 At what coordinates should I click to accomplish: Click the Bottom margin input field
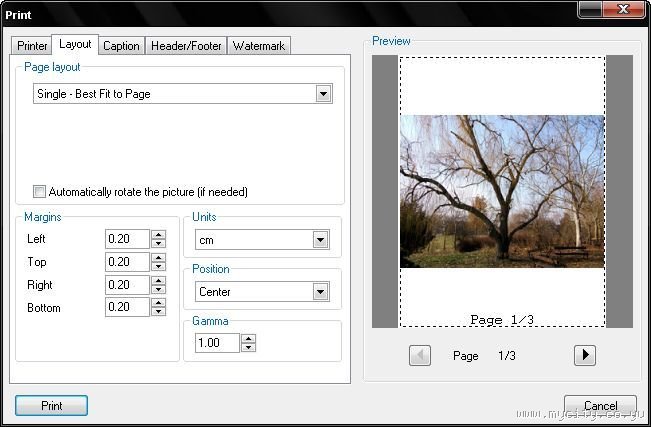127,307
